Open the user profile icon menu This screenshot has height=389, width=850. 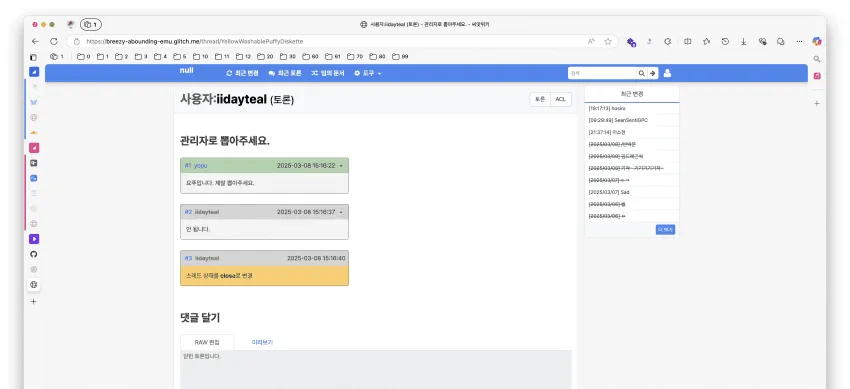pyautogui.click(x=667, y=73)
